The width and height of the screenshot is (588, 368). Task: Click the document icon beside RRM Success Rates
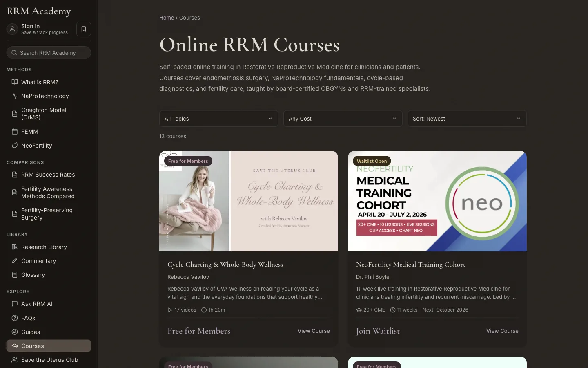click(x=15, y=175)
